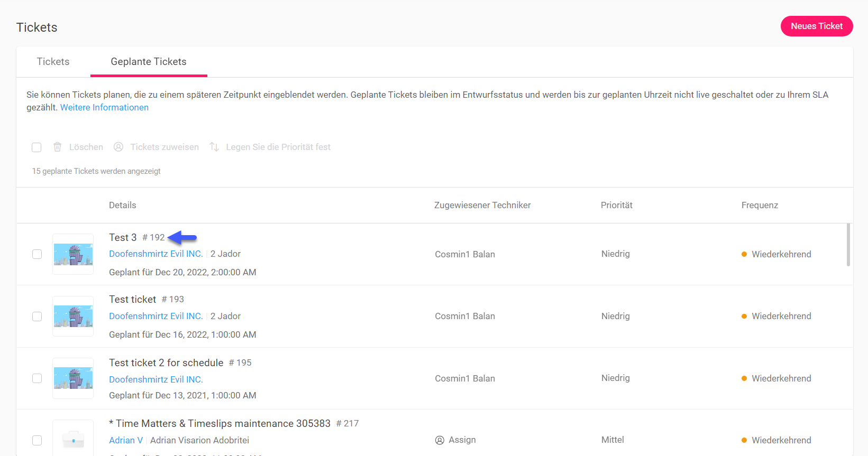Open Doofenshmirtz Evil INC. link in #195 row
Image resolution: width=868 pixels, height=456 pixels.
coord(156,379)
